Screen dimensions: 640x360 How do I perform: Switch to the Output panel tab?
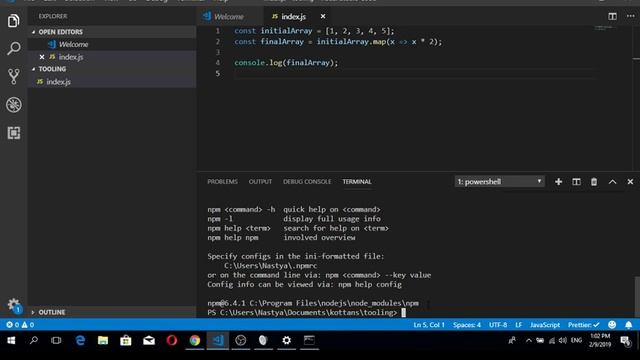tap(260, 182)
